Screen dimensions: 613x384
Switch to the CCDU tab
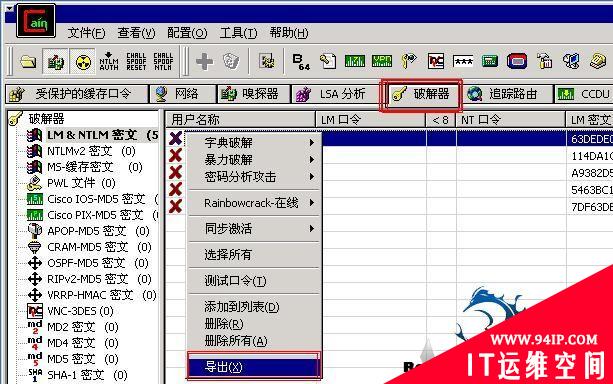[x=584, y=94]
